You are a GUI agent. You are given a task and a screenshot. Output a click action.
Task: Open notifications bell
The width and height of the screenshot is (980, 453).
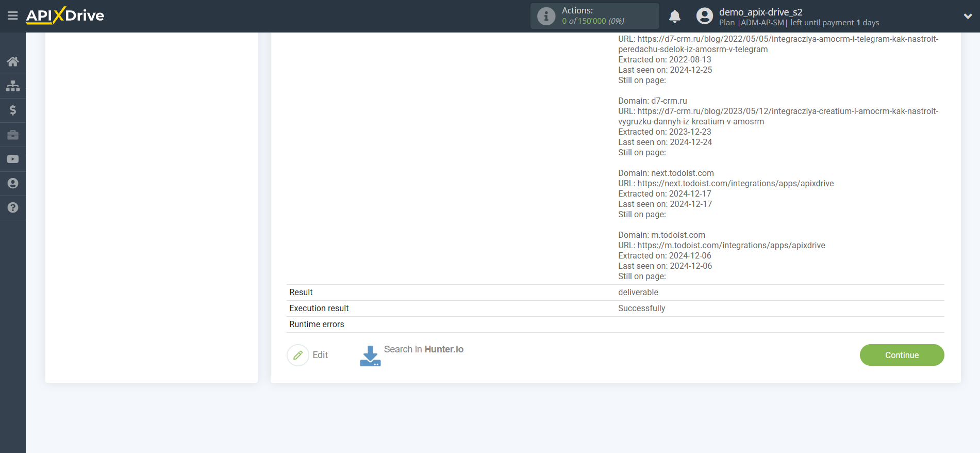(675, 16)
